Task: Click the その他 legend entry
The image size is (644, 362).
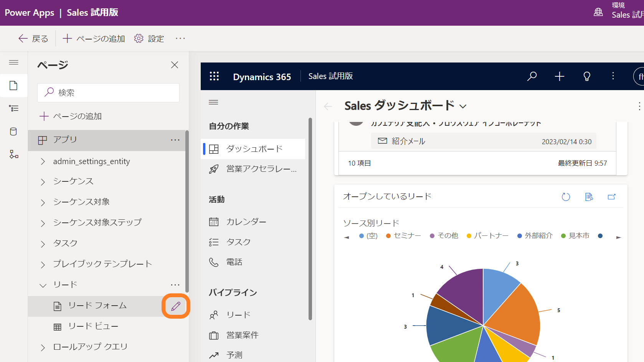Action: [x=444, y=236]
